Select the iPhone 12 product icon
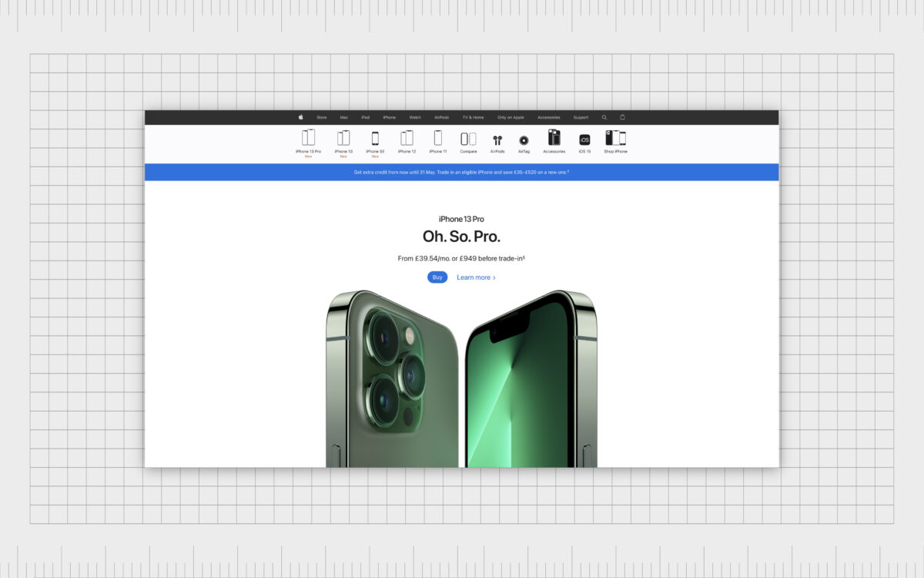The image size is (924, 578). pyautogui.click(x=407, y=137)
